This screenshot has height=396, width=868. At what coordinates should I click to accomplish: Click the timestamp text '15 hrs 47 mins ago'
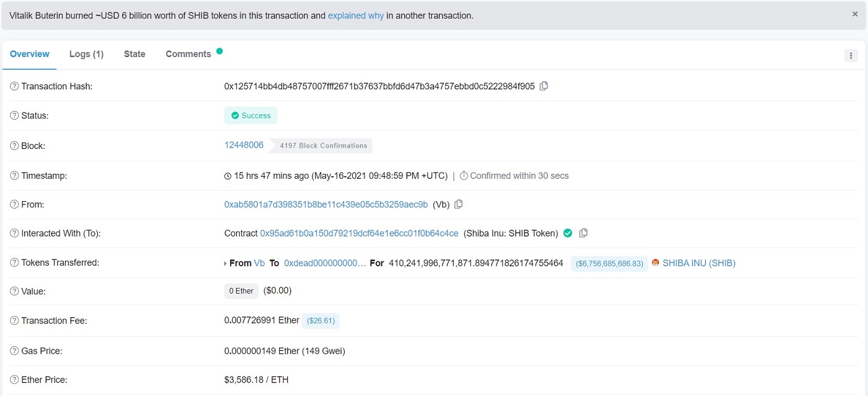(x=271, y=176)
